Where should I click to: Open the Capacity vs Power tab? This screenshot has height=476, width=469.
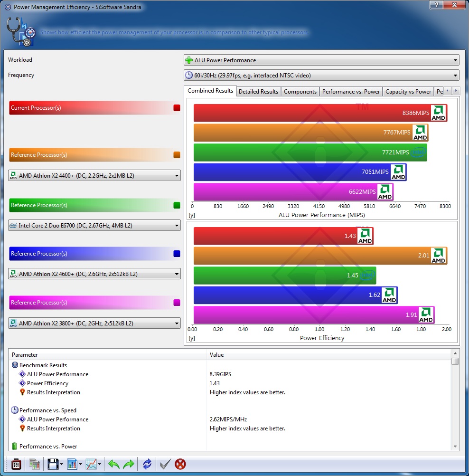408,92
